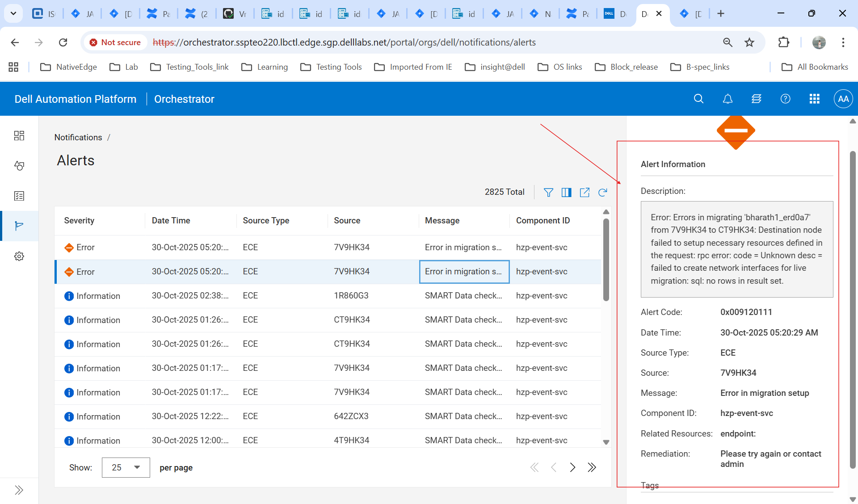This screenshot has height=504, width=858.
Task: Open the browser tab list dropdown
Action: [x=13, y=13]
